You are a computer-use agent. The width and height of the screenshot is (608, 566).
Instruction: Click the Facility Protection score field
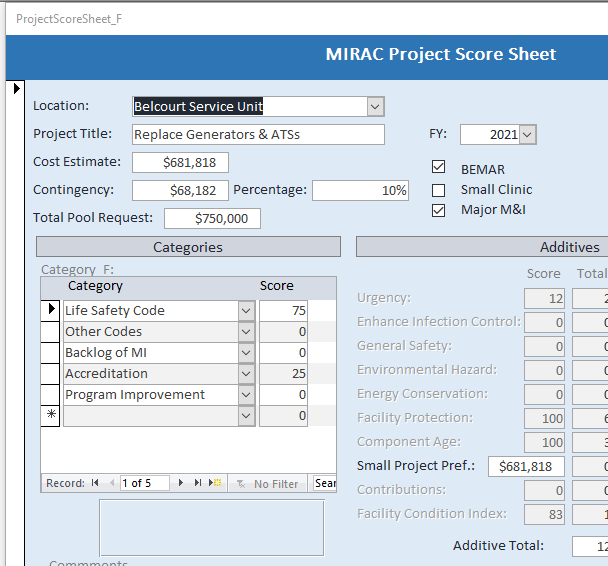544,418
